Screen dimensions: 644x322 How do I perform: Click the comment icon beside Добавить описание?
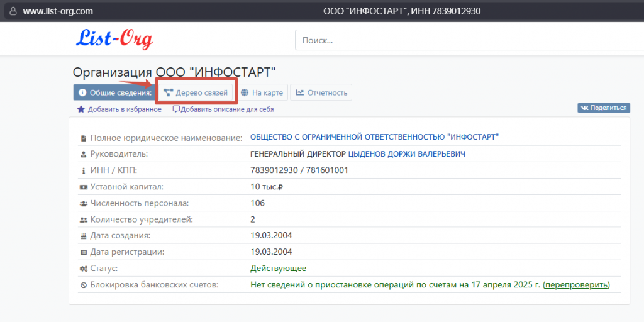click(x=176, y=109)
